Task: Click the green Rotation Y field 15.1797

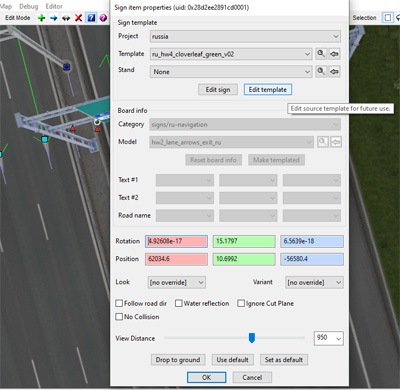Action: (x=244, y=241)
